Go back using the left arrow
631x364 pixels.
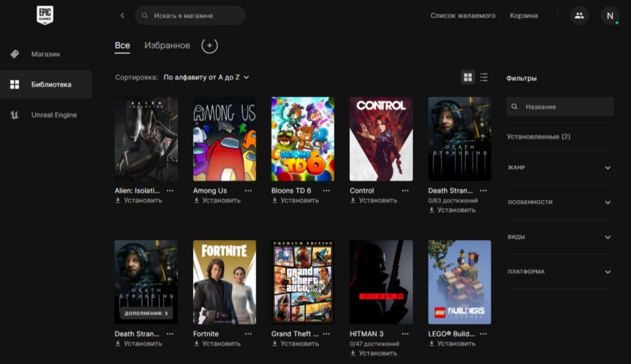(122, 16)
